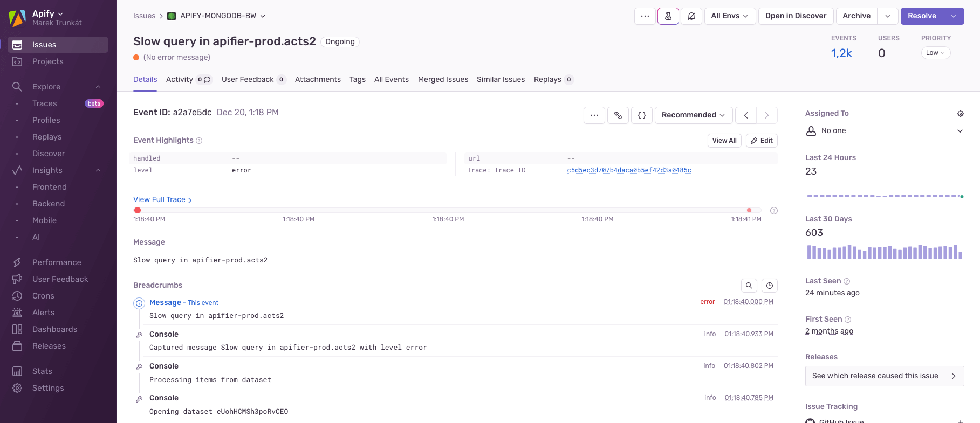Click the muted bell subscribe icon
This screenshot has width=980, height=423.
click(691, 16)
